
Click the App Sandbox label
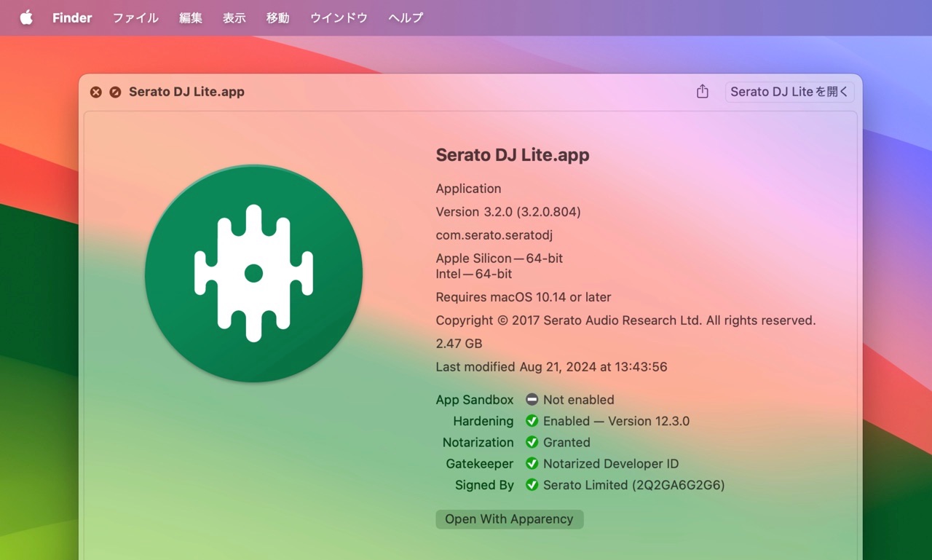pyautogui.click(x=475, y=400)
